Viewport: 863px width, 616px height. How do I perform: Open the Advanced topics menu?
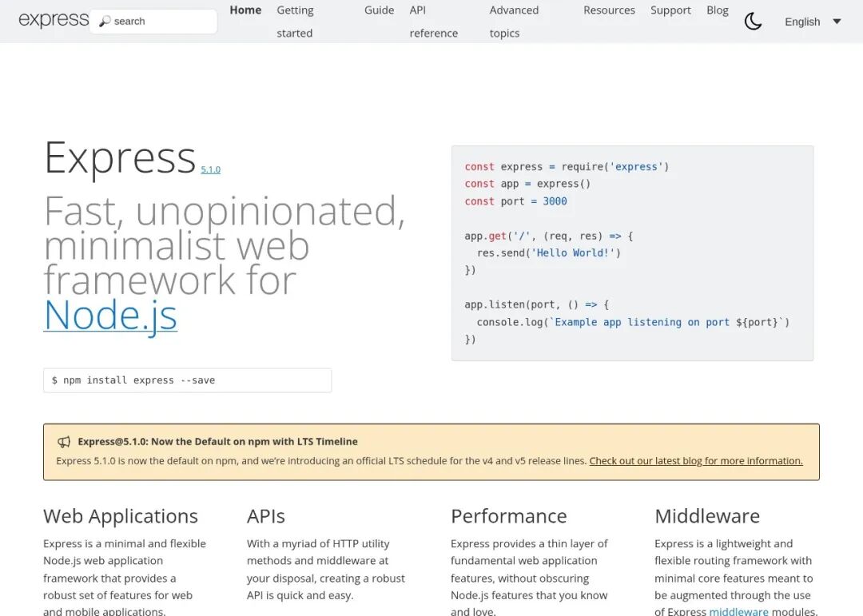pos(514,22)
